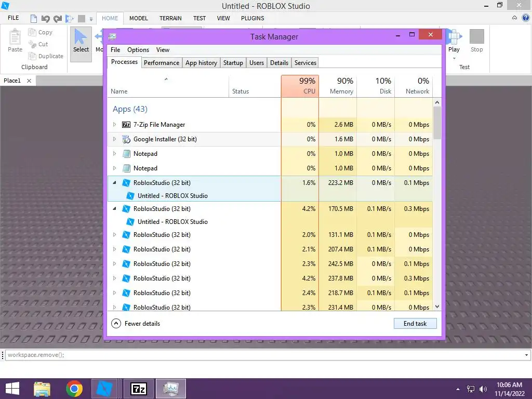The image size is (532, 399).
Task: Click the Stop button in Test group
Action: (x=477, y=41)
